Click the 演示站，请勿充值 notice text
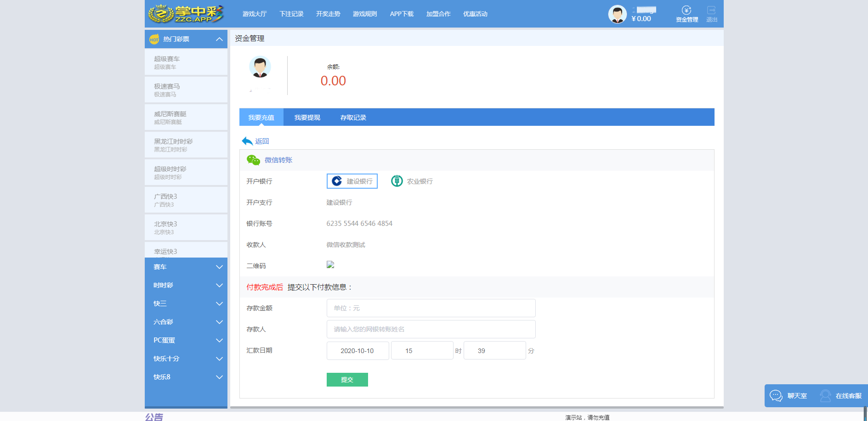The height and width of the screenshot is (421, 868). coord(587,417)
